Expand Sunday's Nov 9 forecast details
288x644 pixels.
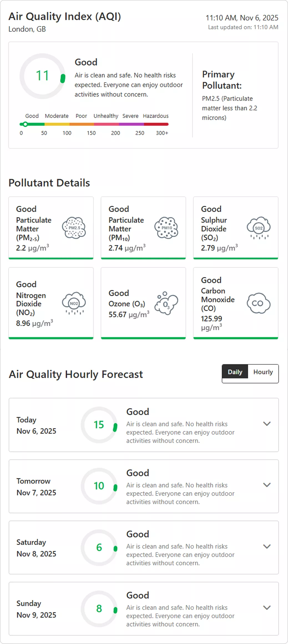pyautogui.click(x=267, y=608)
